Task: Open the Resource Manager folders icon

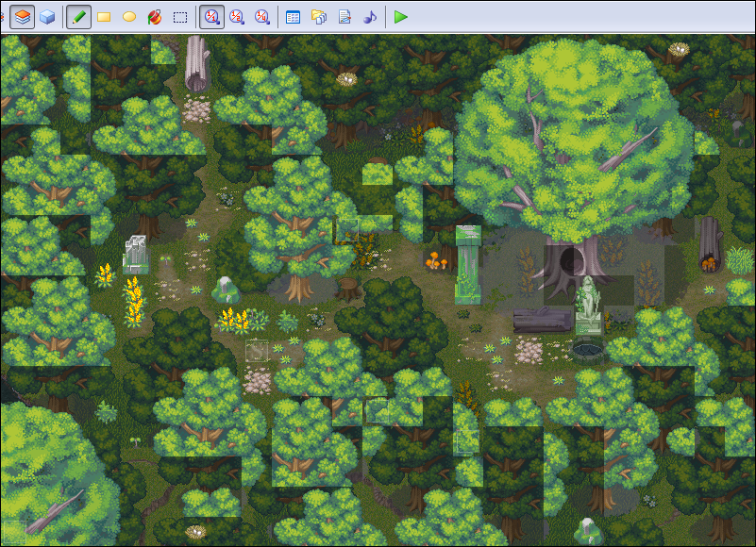Action: [319, 17]
